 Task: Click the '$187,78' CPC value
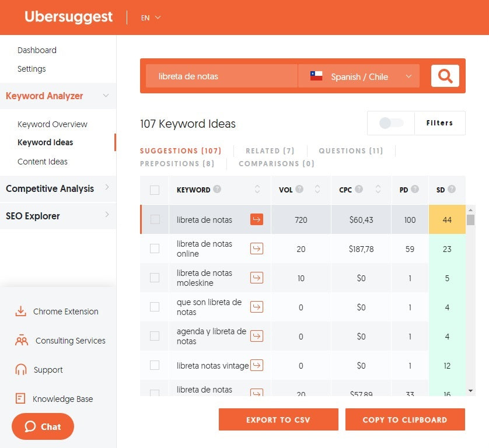click(361, 249)
